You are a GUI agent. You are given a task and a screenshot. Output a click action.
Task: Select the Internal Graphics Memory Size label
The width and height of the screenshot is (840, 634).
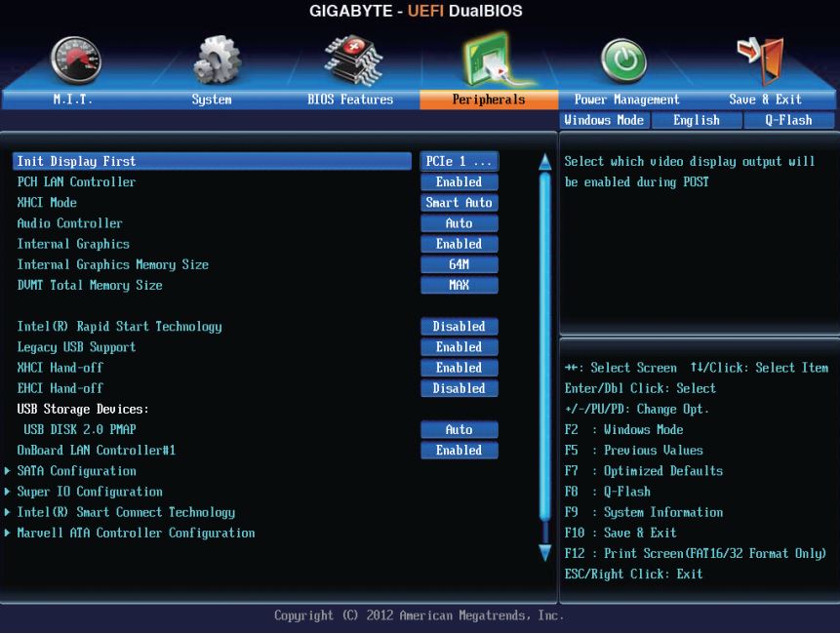pyautogui.click(x=112, y=264)
